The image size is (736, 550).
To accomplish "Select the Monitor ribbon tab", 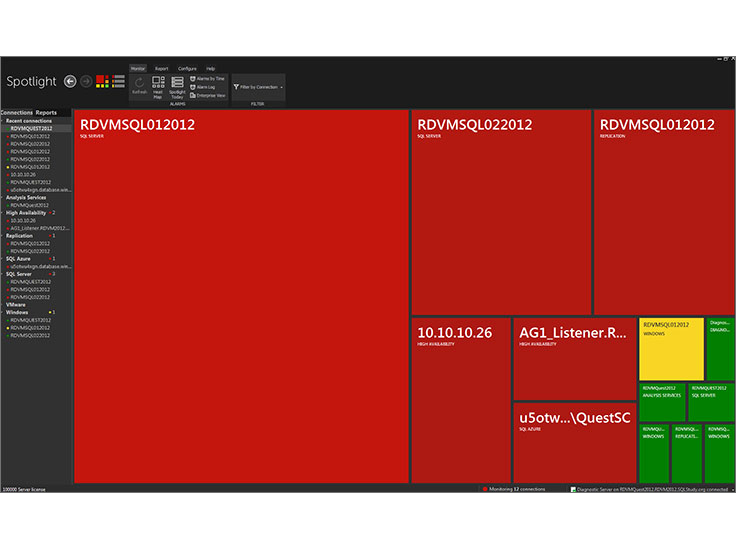I will point(138,69).
